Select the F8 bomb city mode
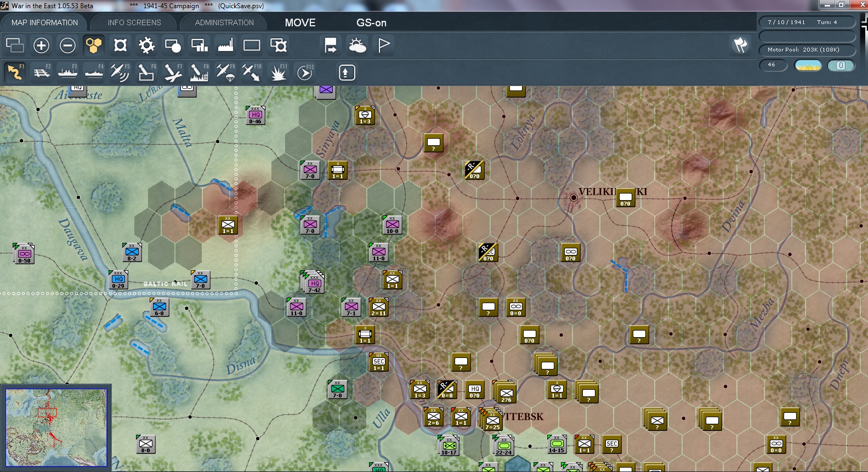The image size is (868, 472). click(x=199, y=72)
